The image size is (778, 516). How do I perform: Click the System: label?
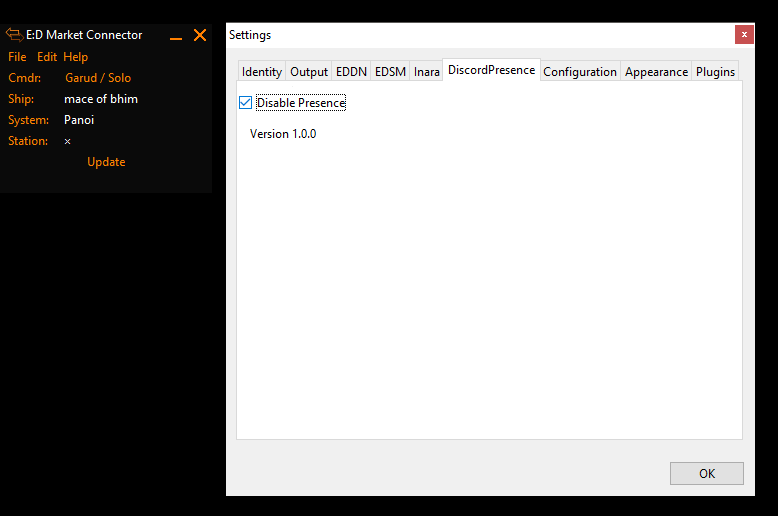(x=28, y=120)
